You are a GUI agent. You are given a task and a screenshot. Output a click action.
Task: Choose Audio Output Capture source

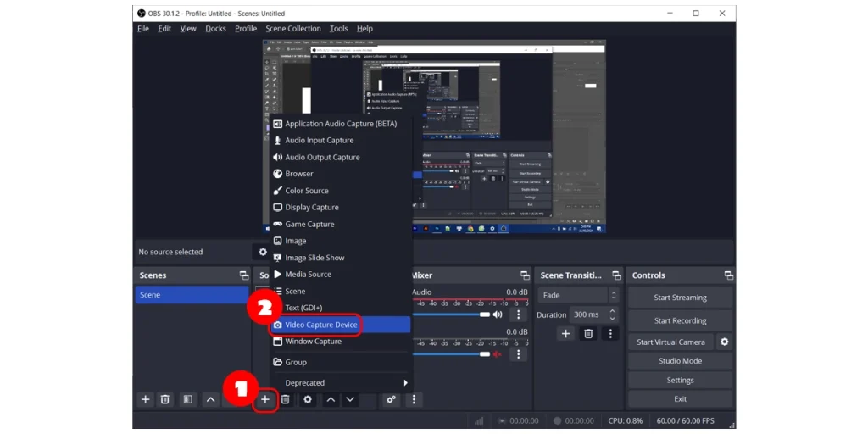pos(341,157)
